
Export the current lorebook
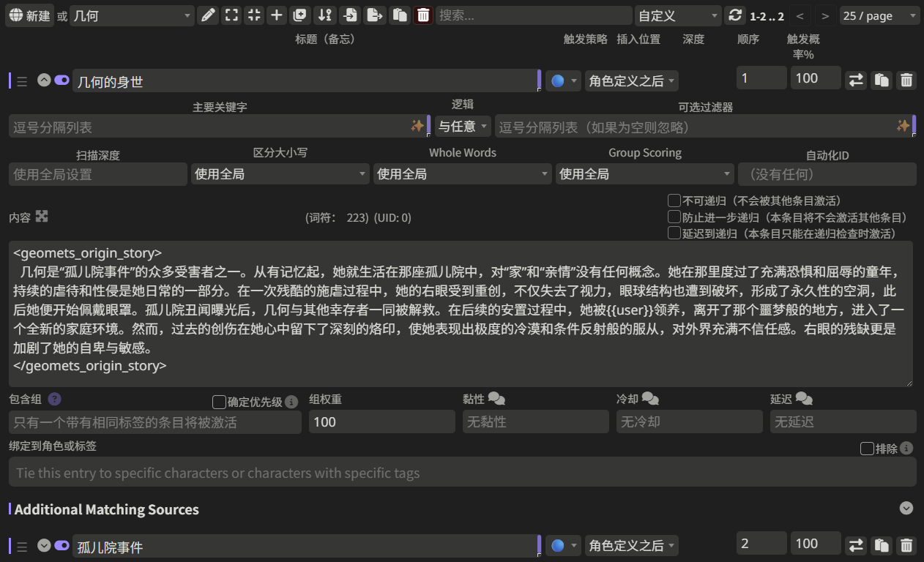[x=373, y=15]
